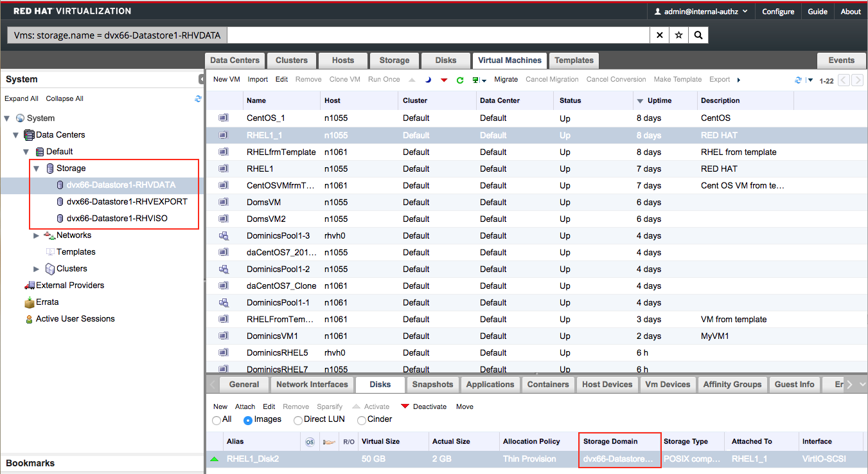
Task: Switch to the Storage main tab
Action: (394, 60)
